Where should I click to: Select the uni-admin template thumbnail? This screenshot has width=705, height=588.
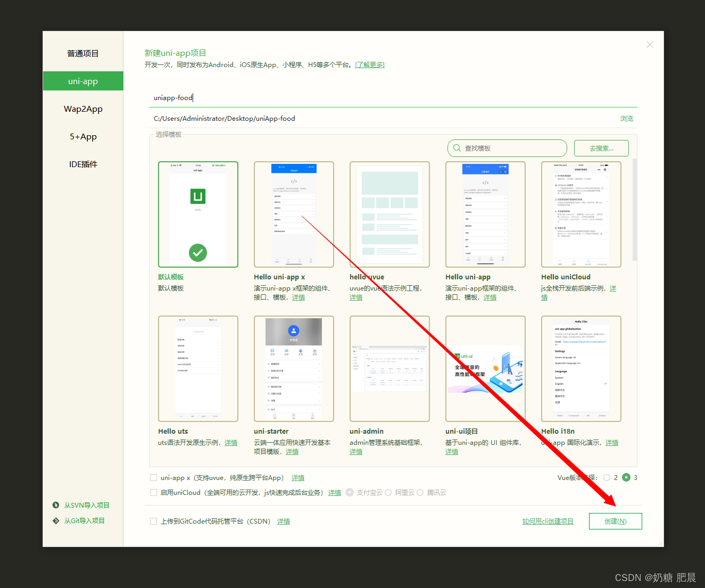389,369
